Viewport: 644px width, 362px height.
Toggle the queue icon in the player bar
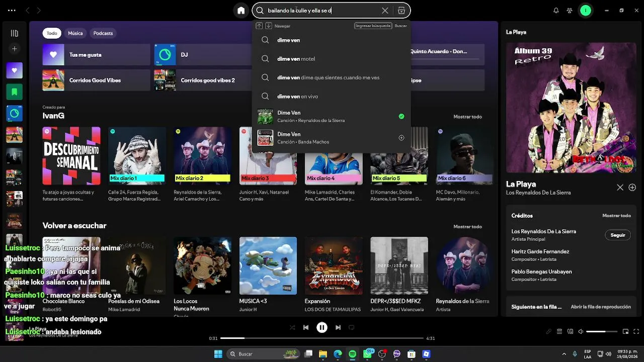pyautogui.click(x=559, y=332)
